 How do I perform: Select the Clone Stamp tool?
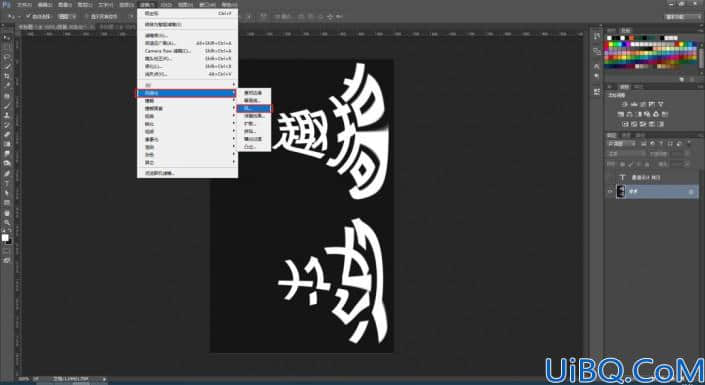[7, 115]
